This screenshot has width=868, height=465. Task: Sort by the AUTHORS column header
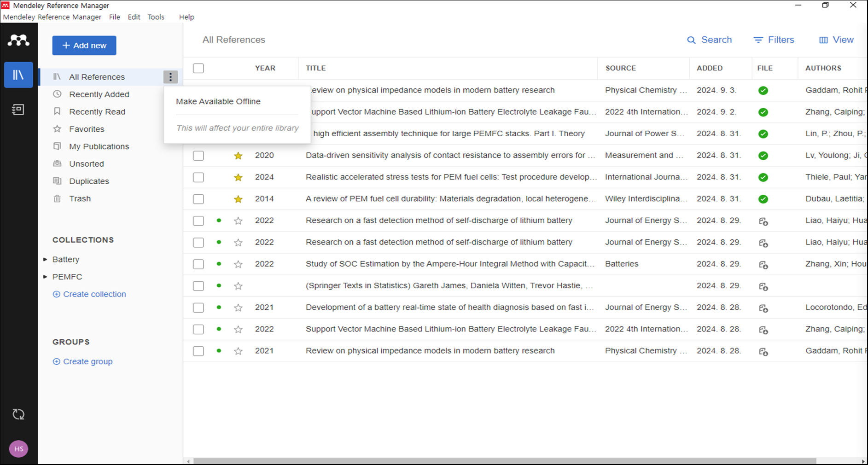click(x=823, y=68)
